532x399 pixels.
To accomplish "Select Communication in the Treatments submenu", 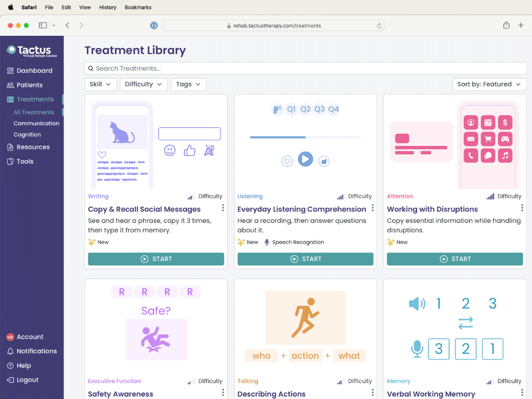I will point(36,124).
